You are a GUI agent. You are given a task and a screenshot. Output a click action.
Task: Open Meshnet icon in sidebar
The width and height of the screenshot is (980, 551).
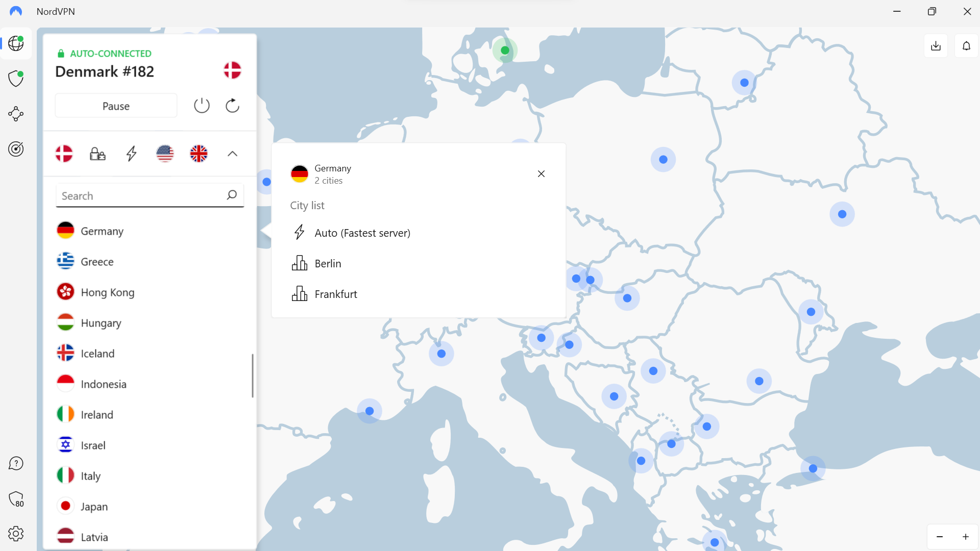coord(16,114)
